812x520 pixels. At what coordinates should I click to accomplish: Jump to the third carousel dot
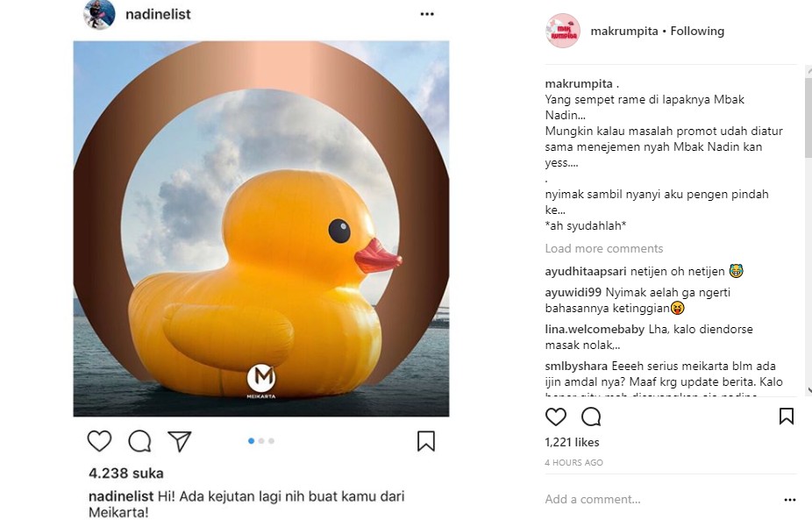click(271, 441)
